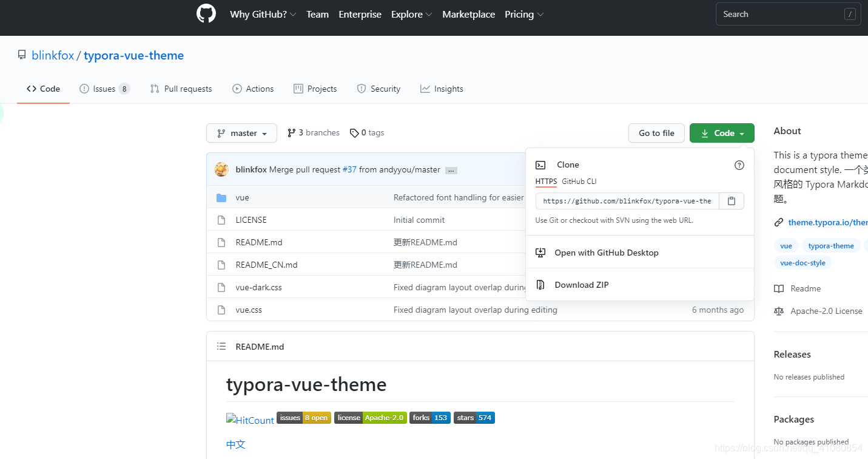Click the help question-mark icon in Clone panel
This screenshot has width=868, height=459.
(x=739, y=165)
